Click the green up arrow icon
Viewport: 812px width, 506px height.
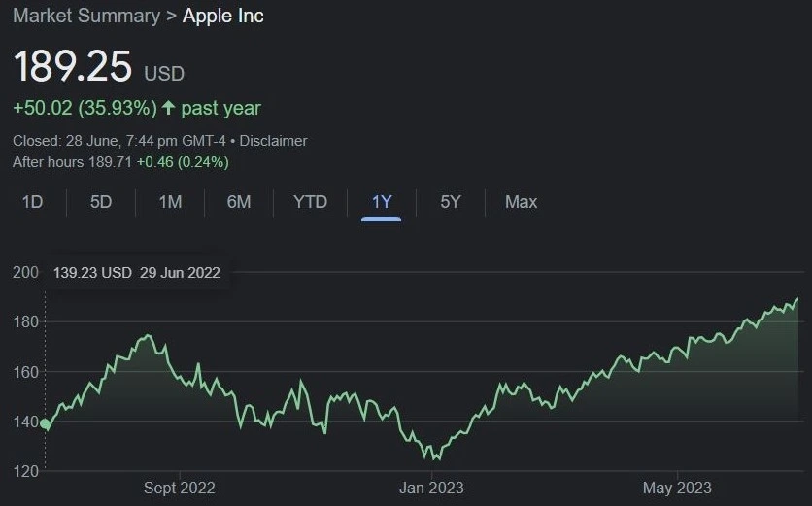[167, 108]
